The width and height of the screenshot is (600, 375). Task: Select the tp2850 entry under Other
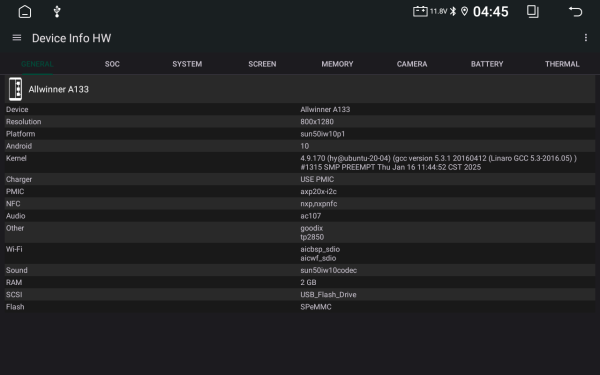[312, 237]
